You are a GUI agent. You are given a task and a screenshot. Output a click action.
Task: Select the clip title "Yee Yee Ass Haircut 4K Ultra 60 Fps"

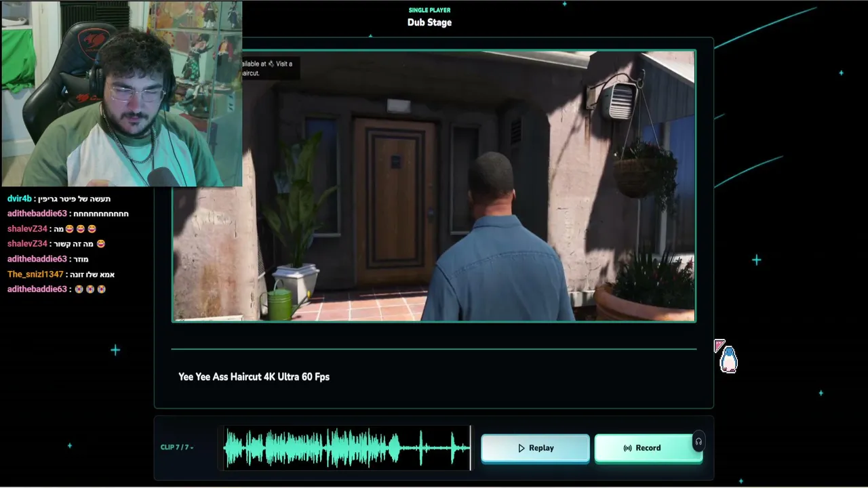tap(254, 377)
